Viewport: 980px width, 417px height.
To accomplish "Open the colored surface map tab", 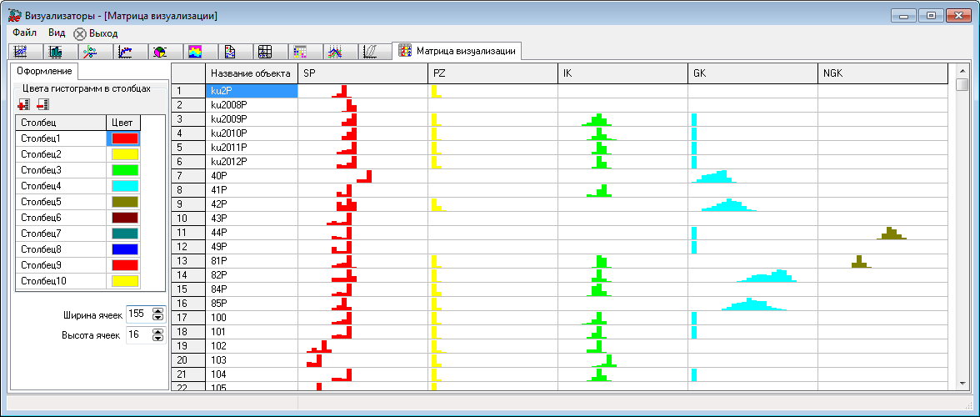I will 197,51.
